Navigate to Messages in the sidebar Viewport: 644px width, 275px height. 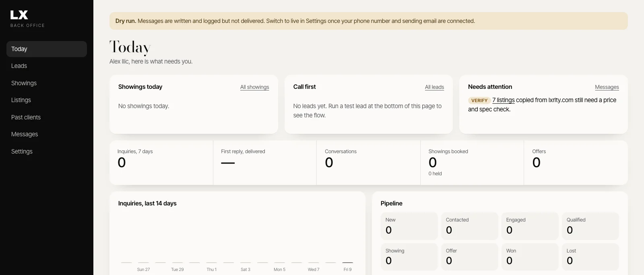click(x=47, y=134)
